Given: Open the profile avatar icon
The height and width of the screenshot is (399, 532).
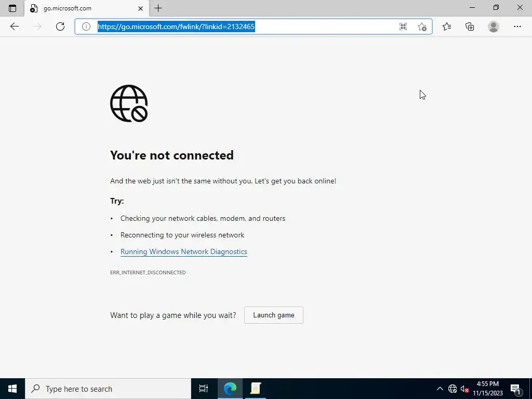Looking at the screenshot, I should pyautogui.click(x=494, y=26).
